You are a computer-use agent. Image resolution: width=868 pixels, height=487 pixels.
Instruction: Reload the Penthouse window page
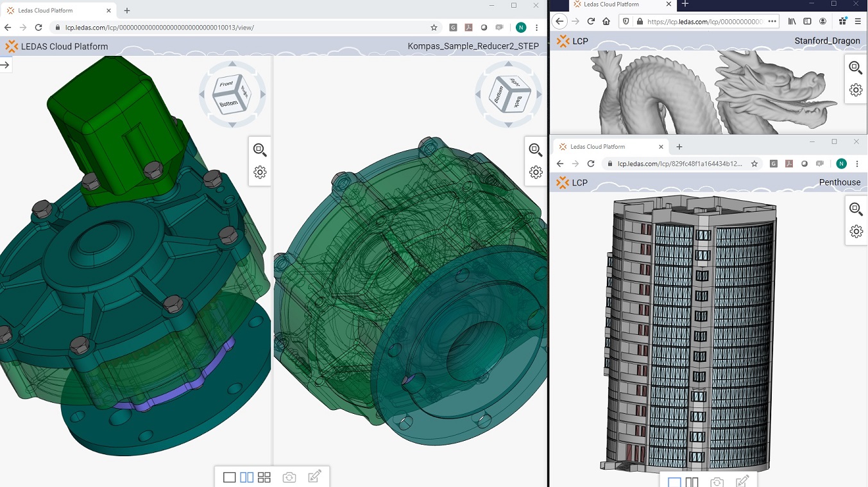point(591,164)
